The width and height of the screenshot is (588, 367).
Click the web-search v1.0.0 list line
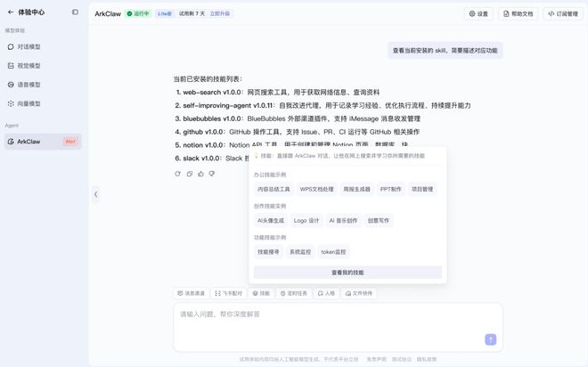pyautogui.click(x=277, y=93)
